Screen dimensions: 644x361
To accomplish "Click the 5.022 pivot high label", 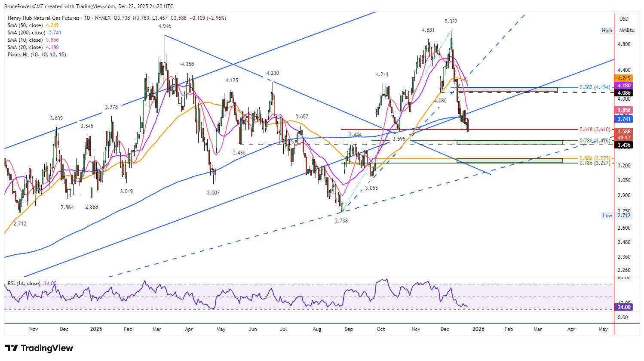I will point(451,22).
